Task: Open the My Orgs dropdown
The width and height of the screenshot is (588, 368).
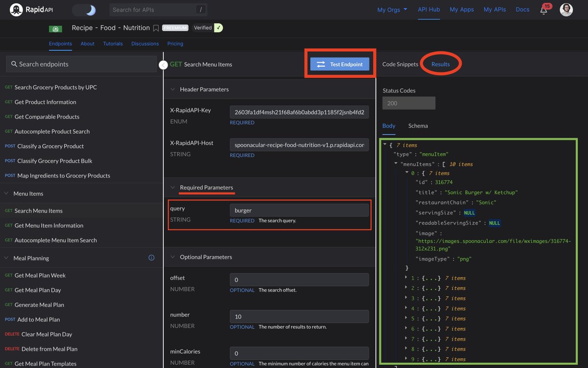Action: point(392,9)
